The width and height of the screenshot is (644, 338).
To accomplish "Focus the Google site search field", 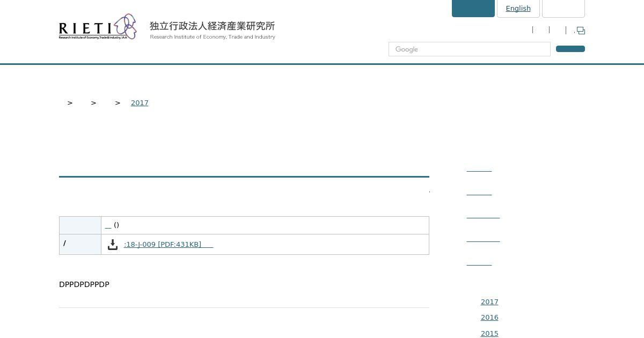I will point(469,49).
